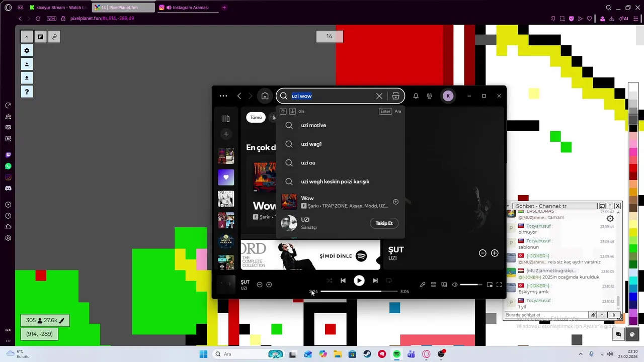This screenshot has height=362, width=644.
Task: Select suggestion "uzi wag1"
Action: 340,144
